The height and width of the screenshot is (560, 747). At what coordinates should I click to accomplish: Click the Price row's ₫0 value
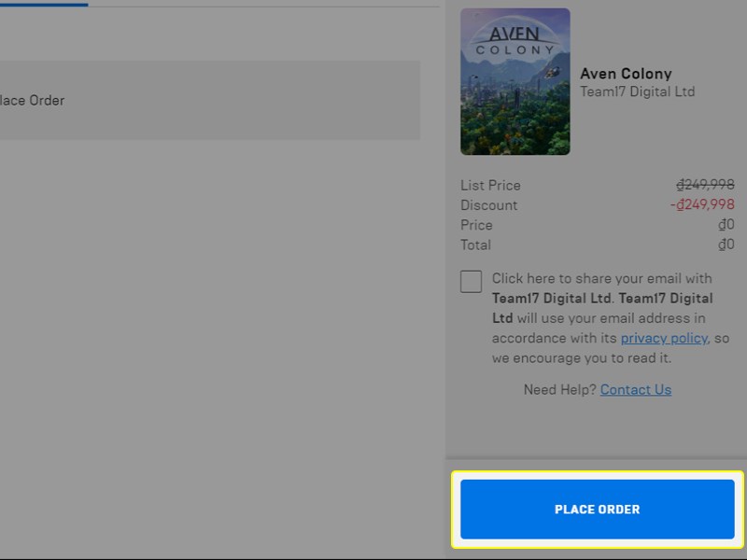click(726, 224)
